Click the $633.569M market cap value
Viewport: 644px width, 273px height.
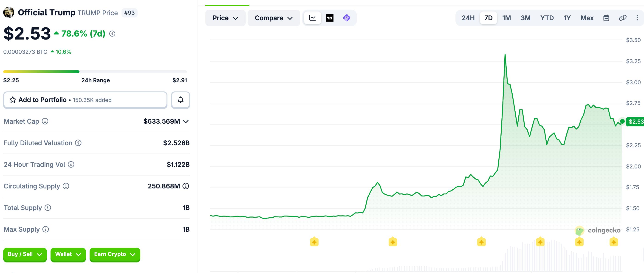[x=162, y=121]
